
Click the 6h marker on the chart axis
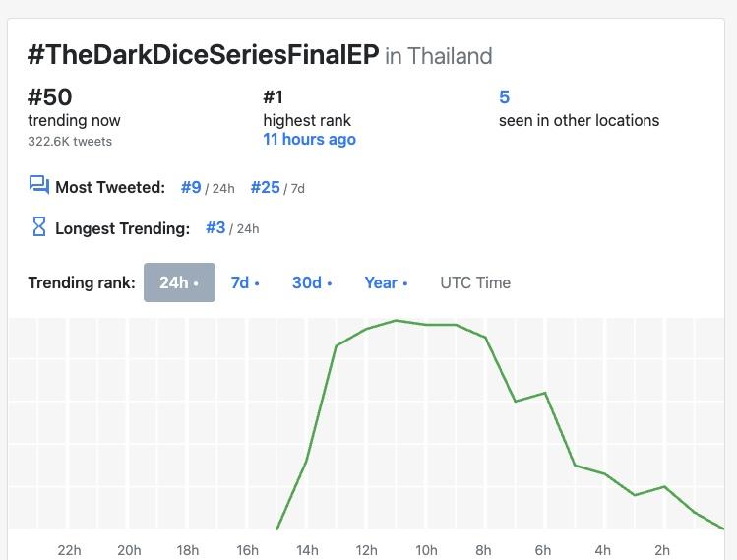click(543, 550)
